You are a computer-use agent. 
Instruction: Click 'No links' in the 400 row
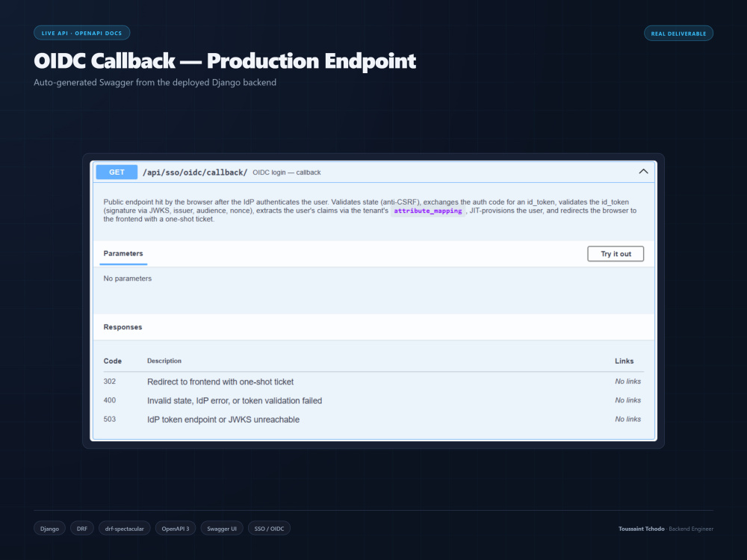tap(628, 400)
